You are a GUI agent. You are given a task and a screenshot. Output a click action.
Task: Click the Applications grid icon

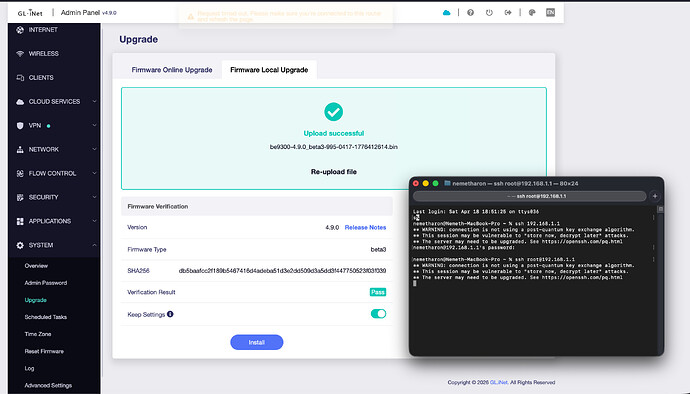(x=20, y=221)
